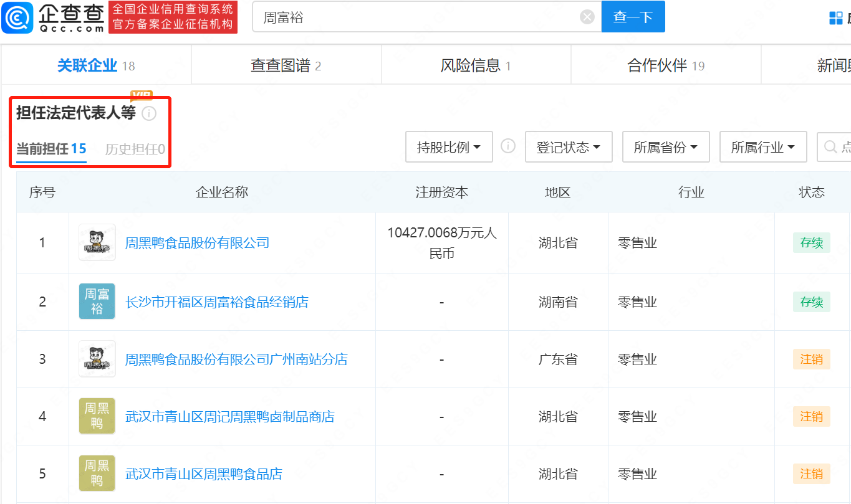Click logo of 广州南站分店 row

(97, 359)
